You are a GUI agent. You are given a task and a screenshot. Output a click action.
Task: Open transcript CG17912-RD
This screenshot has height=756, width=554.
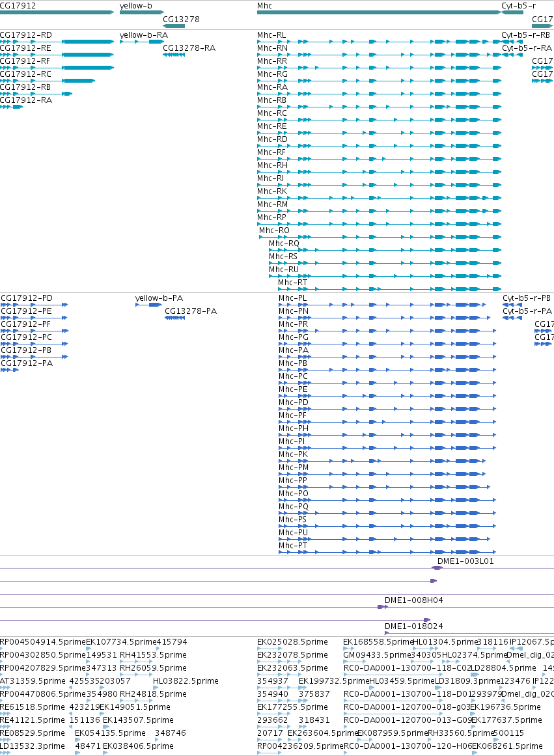click(26, 35)
